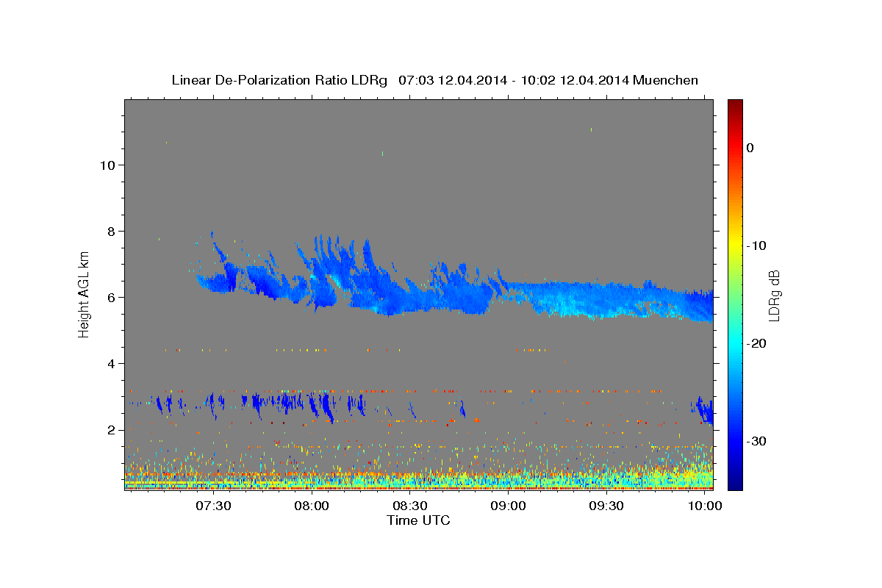Click the 07:30 time axis label

click(213, 506)
